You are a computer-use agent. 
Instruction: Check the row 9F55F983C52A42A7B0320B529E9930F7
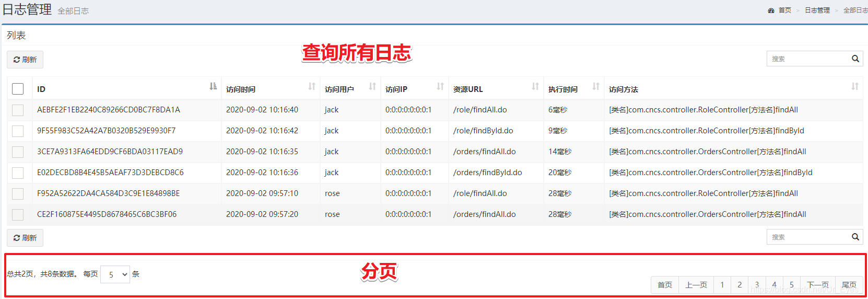pos(18,131)
